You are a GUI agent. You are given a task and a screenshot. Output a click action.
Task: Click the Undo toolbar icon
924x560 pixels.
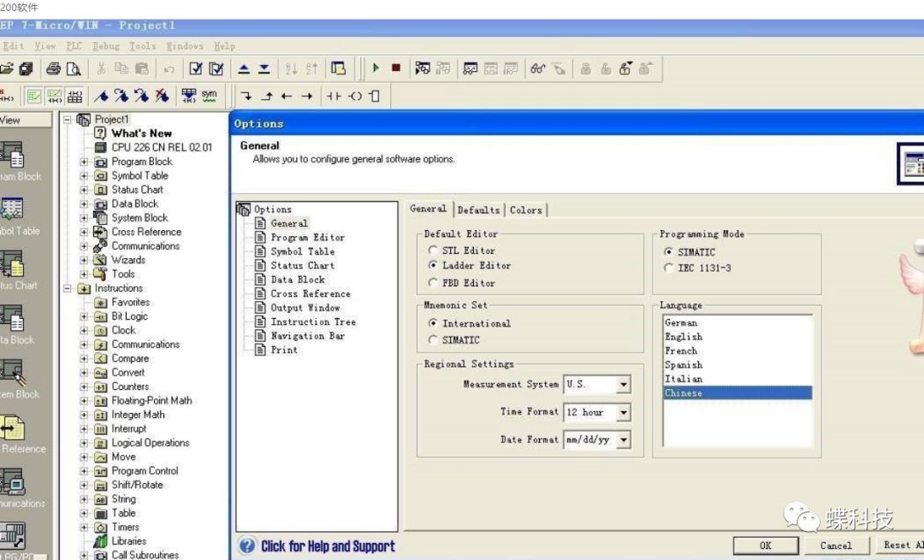(x=169, y=69)
